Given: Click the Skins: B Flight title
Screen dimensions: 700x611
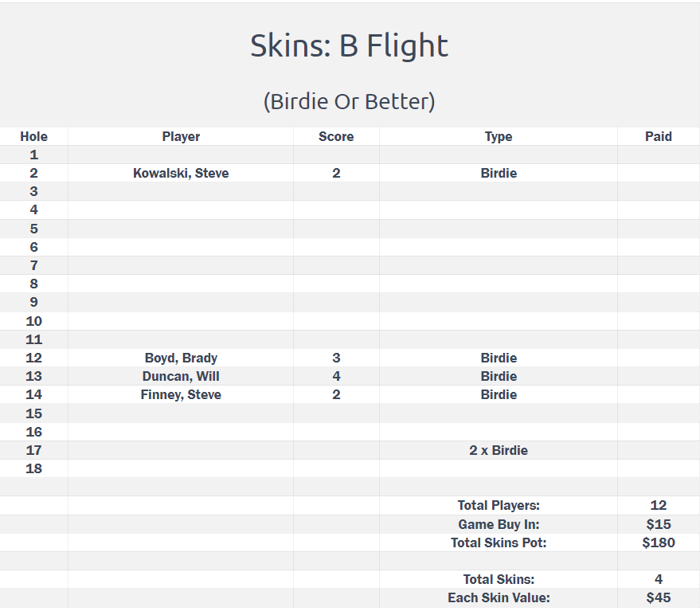Looking at the screenshot, I should tap(349, 46).
